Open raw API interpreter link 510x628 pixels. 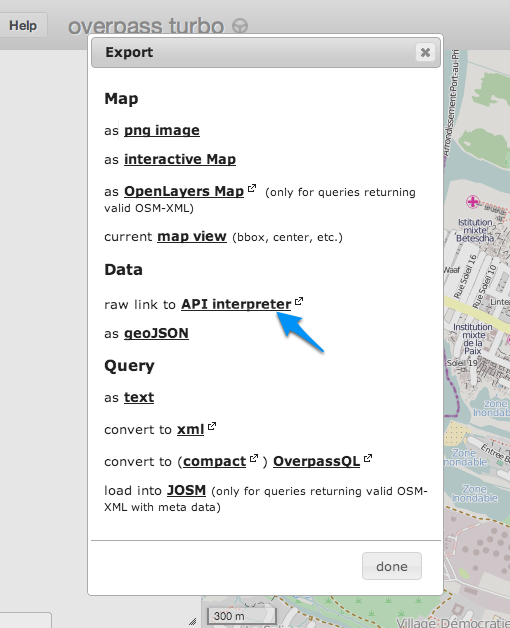tap(236, 304)
